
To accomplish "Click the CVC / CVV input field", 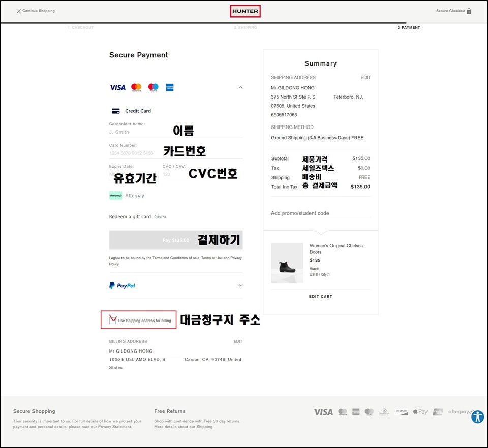I will 202,174.
